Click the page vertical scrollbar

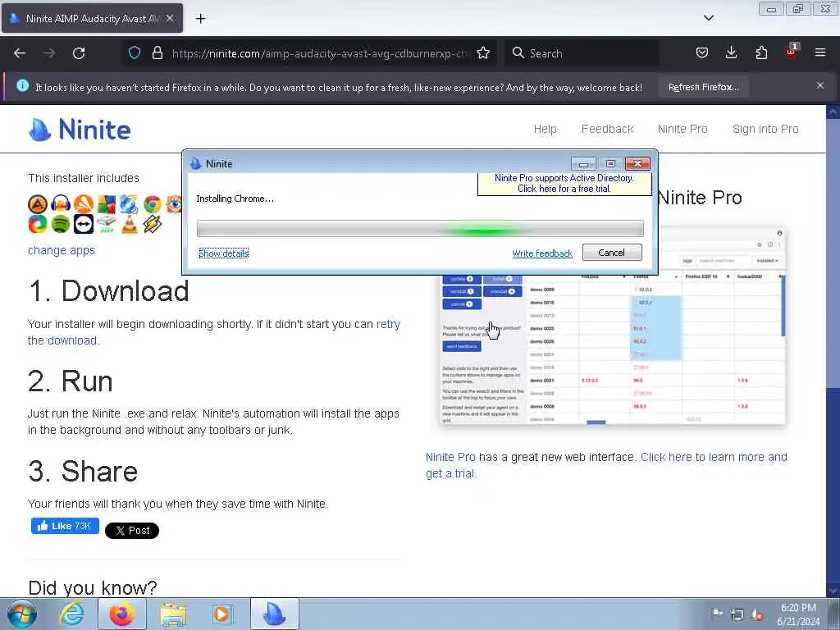pyautogui.click(x=833, y=351)
